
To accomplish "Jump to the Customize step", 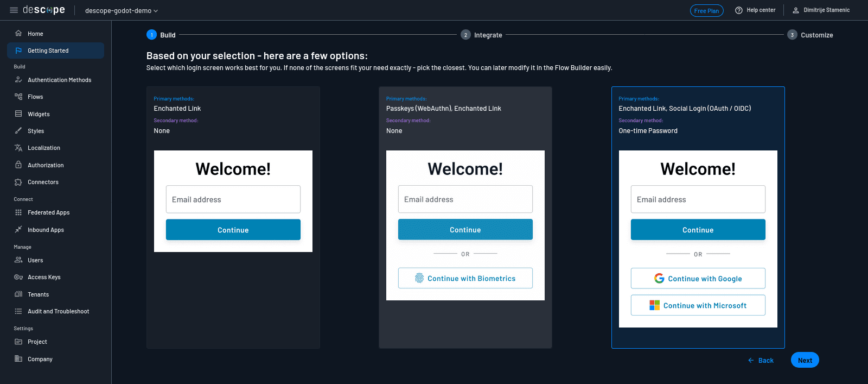I will tap(810, 35).
